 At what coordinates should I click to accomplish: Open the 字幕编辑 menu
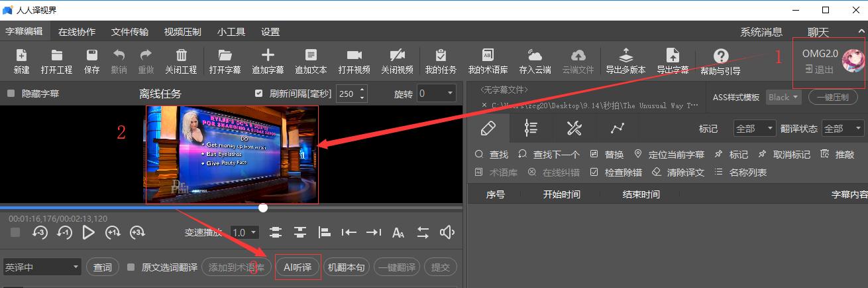24,31
